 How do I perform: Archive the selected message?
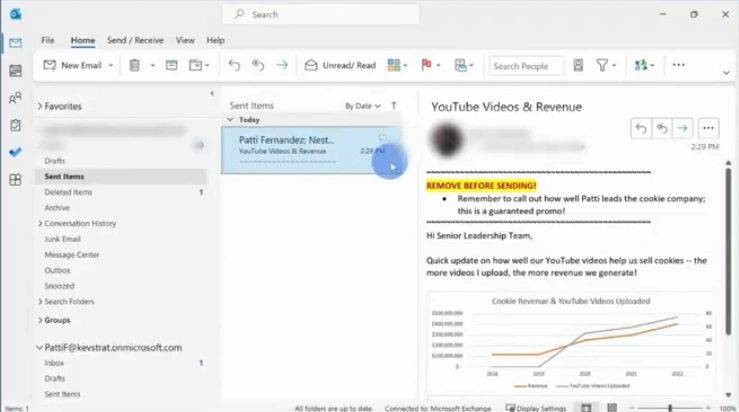click(x=172, y=65)
